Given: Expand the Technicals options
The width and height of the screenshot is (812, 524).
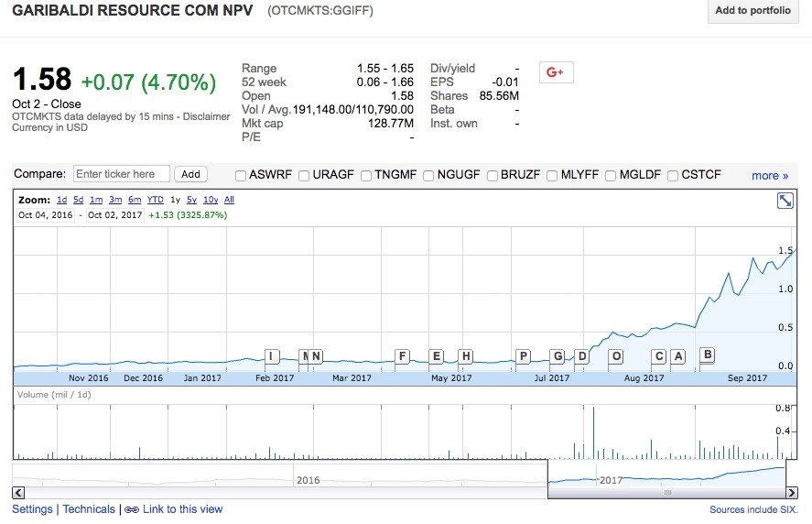Looking at the screenshot, I should coord(89,509).
